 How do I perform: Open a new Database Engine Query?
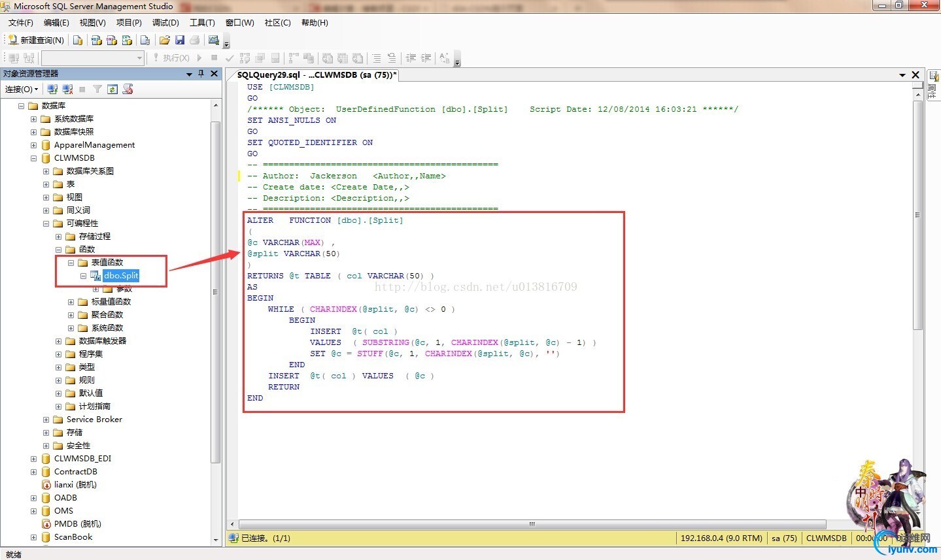[x=78, y=41]
